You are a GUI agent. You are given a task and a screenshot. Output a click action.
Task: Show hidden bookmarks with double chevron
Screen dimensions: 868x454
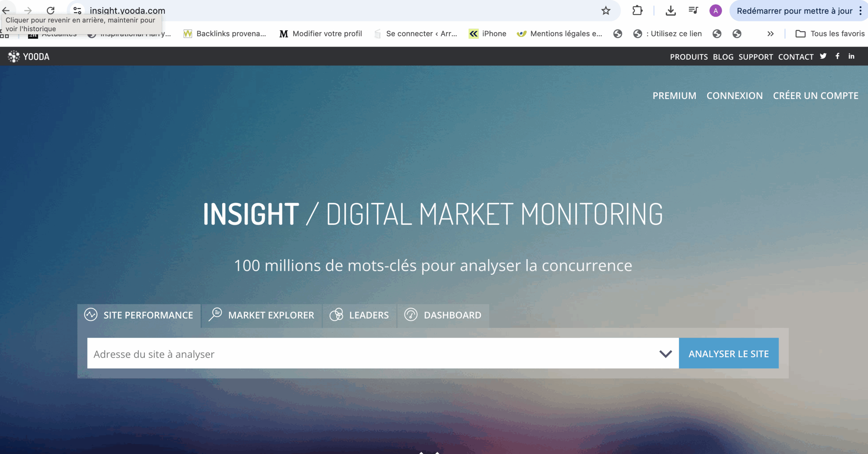click(770, 34)
